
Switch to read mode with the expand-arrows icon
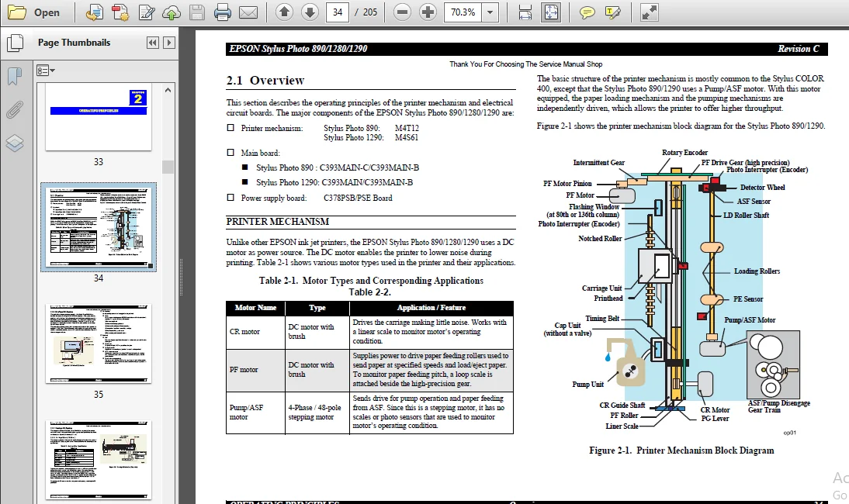click(x=649, y=12)
